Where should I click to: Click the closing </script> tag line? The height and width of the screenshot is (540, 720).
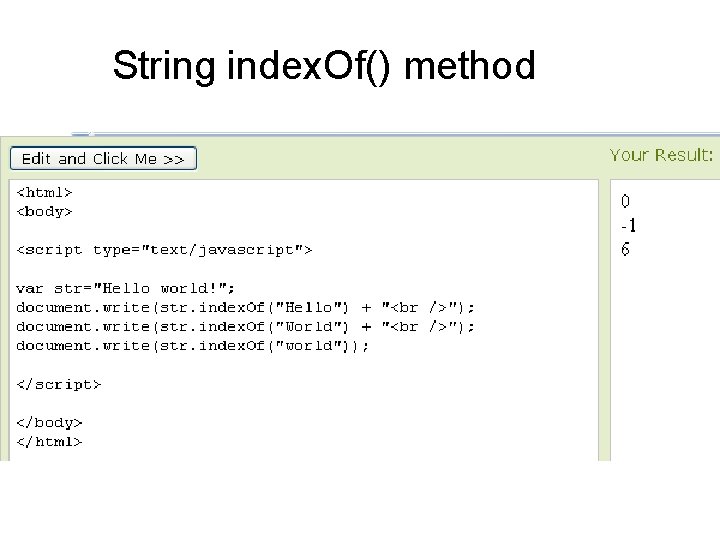[x=59, y=383]
